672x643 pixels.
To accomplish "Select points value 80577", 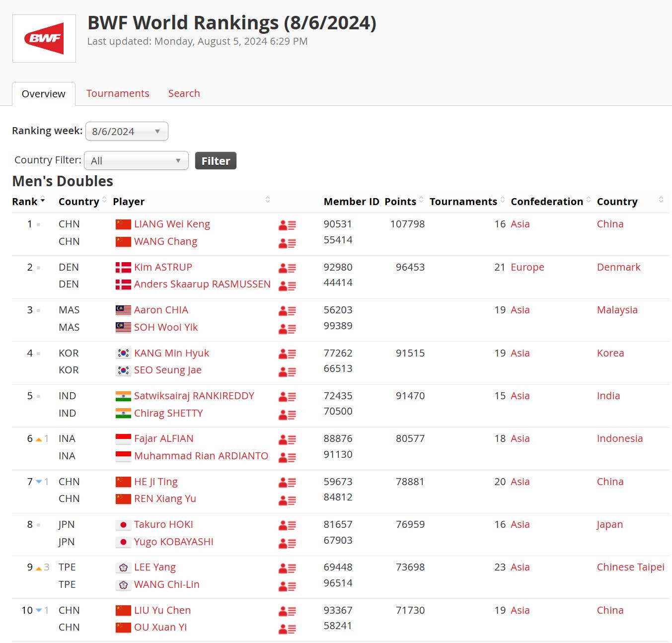I will tap(410, 438).
